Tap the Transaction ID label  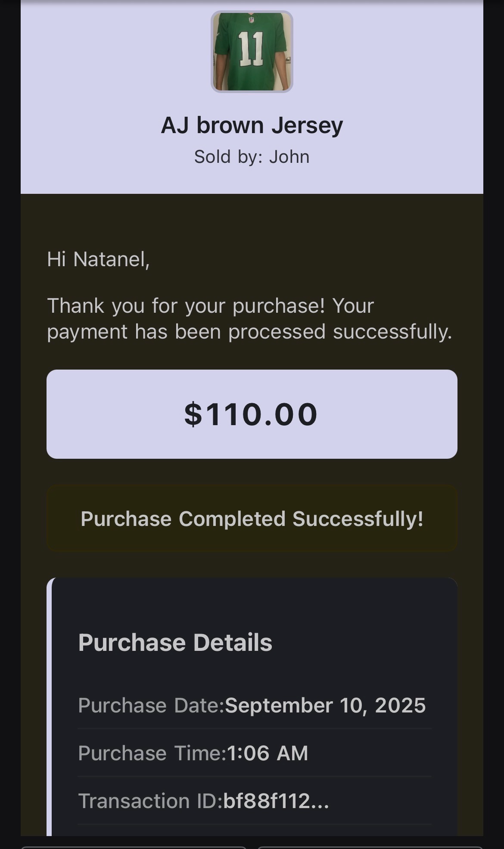[x=150, y=801]
